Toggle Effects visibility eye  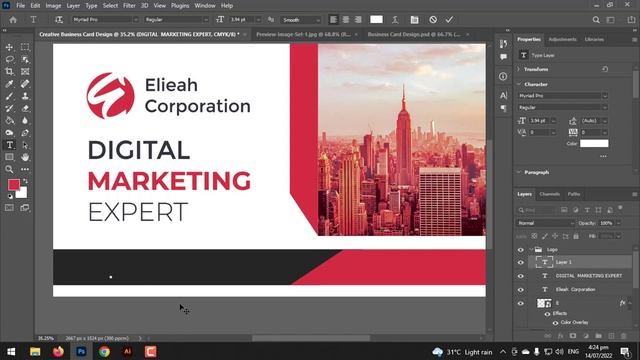coord(547,314)
